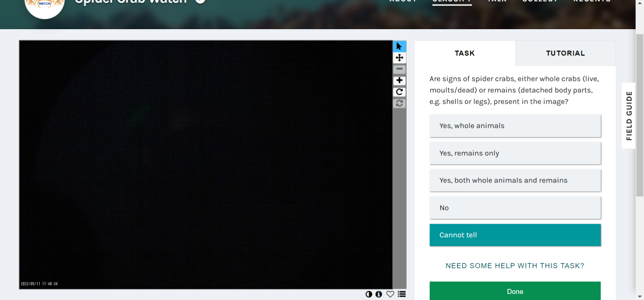
Task: Choose the answer No
Action: click(515, 208)
